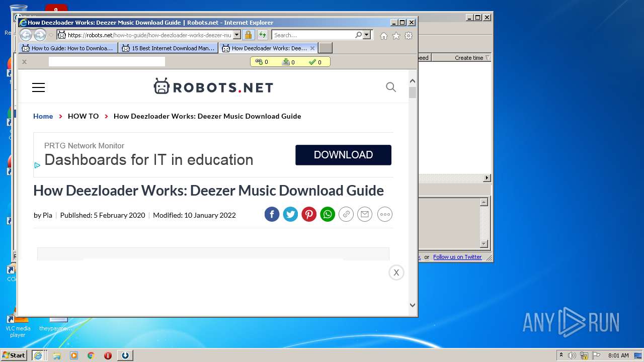644x362 pixels.
Task: Refresh the page with the green arrows icon
Action: point(263,35)
